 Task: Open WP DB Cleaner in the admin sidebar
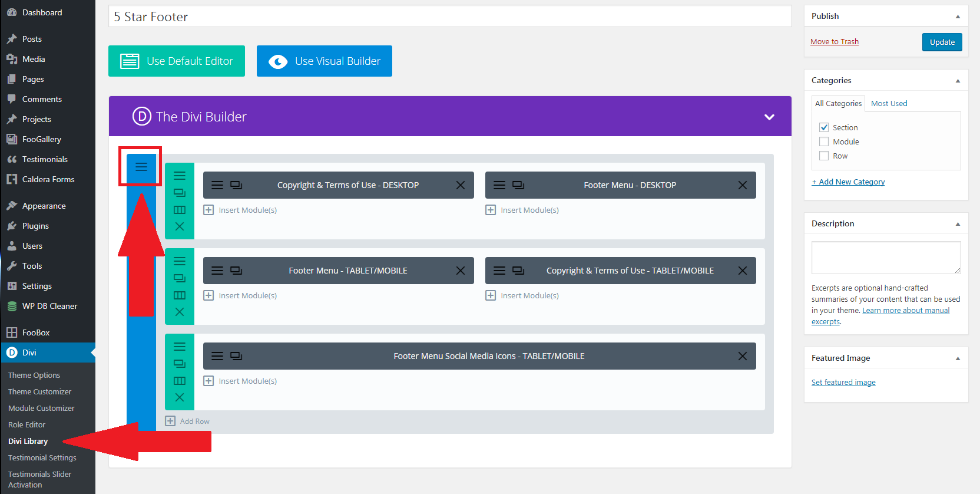(x=49, y=306)
